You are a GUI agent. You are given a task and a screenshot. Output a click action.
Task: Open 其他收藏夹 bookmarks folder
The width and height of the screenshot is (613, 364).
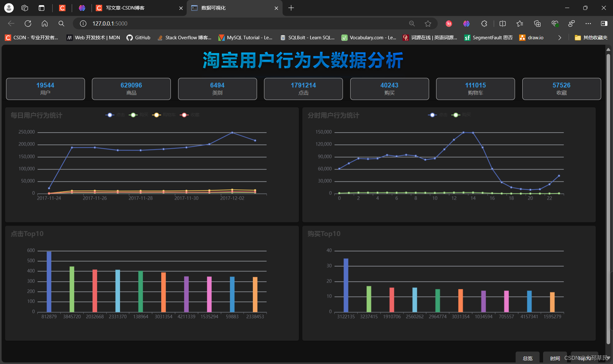click(591, 38)
